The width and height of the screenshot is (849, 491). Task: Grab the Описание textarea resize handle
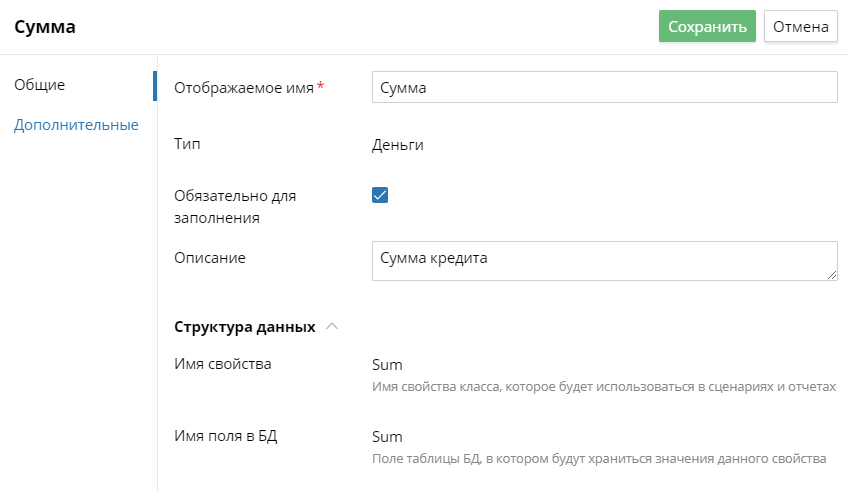point(832,275)
